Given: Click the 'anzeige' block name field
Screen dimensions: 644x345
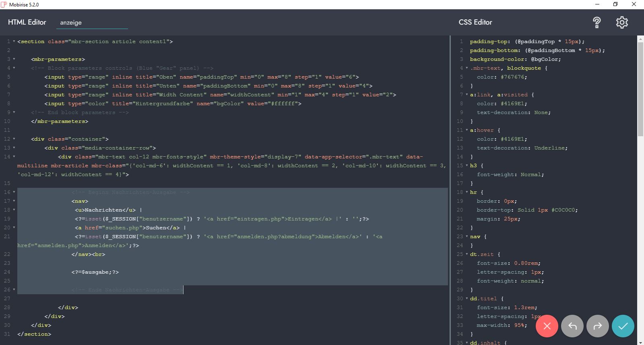Looking at the screenshot, I should [92, 23].
